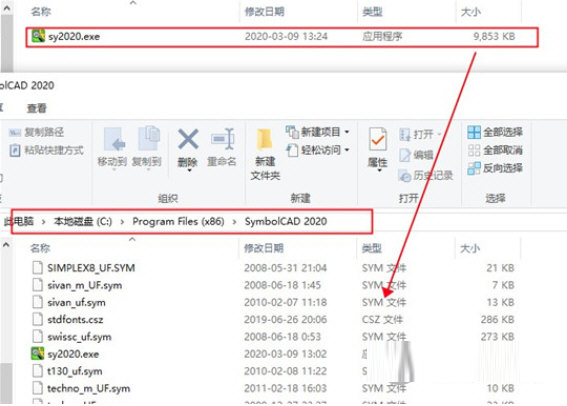Click the 2019-06-26 20:06 date cell

285,320
